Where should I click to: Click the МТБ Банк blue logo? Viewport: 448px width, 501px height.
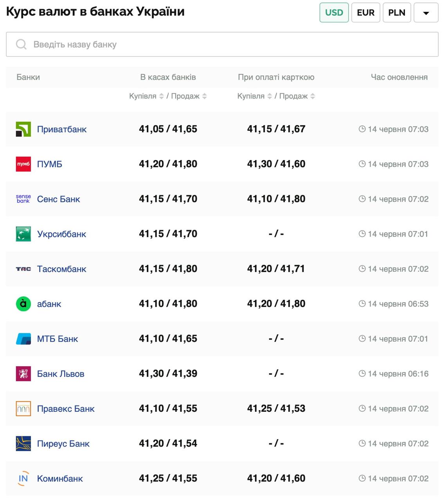coord(23,339)
